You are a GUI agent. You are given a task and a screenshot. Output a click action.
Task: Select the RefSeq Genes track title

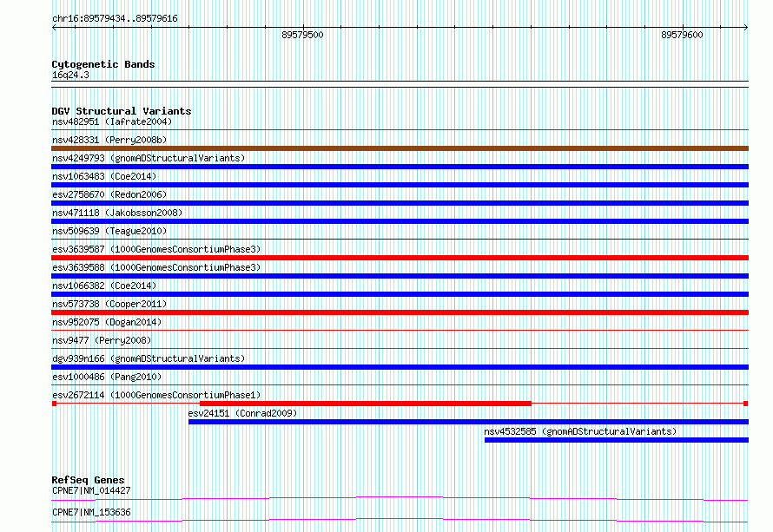click(88, 480)
